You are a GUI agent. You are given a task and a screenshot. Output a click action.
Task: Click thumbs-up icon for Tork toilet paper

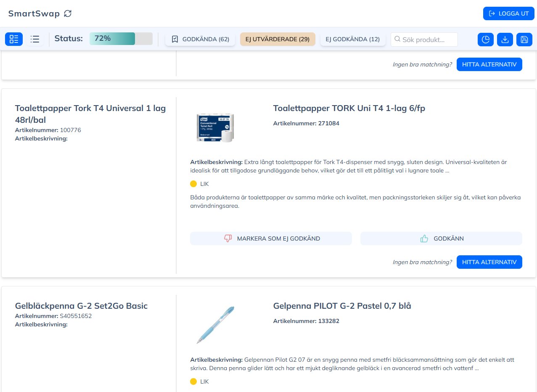click(x=424, y=238)
